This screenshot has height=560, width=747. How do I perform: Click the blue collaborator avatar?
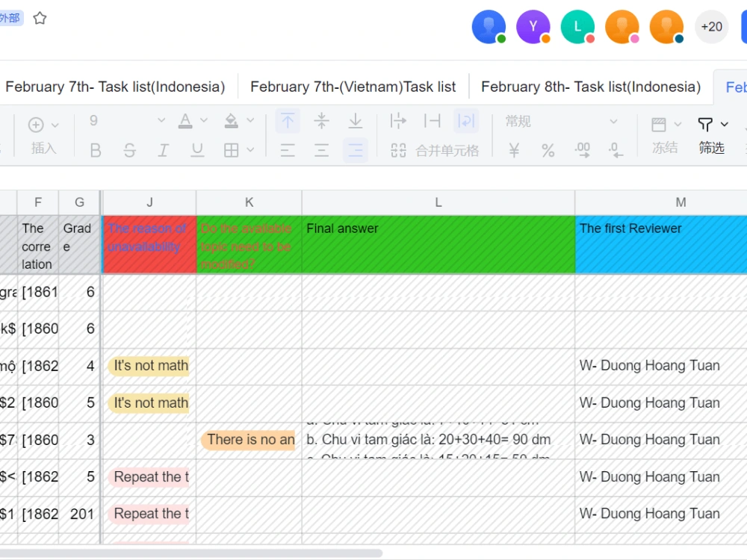pos(489,27)
